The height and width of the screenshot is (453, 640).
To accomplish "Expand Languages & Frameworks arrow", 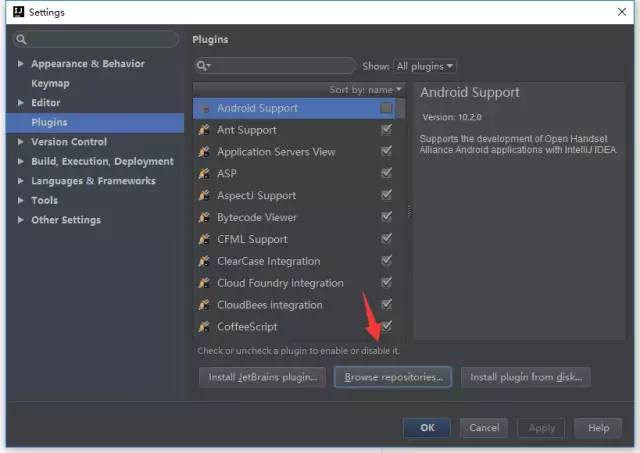I will tap(20, 181).
